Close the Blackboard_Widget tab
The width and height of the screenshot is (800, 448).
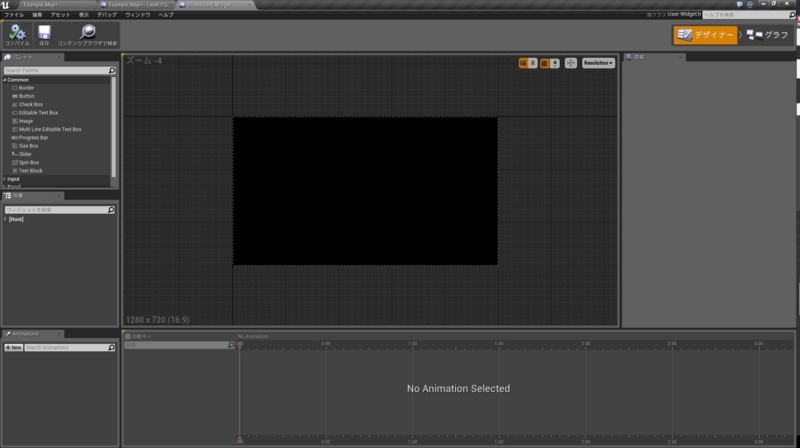coord(249,5)
